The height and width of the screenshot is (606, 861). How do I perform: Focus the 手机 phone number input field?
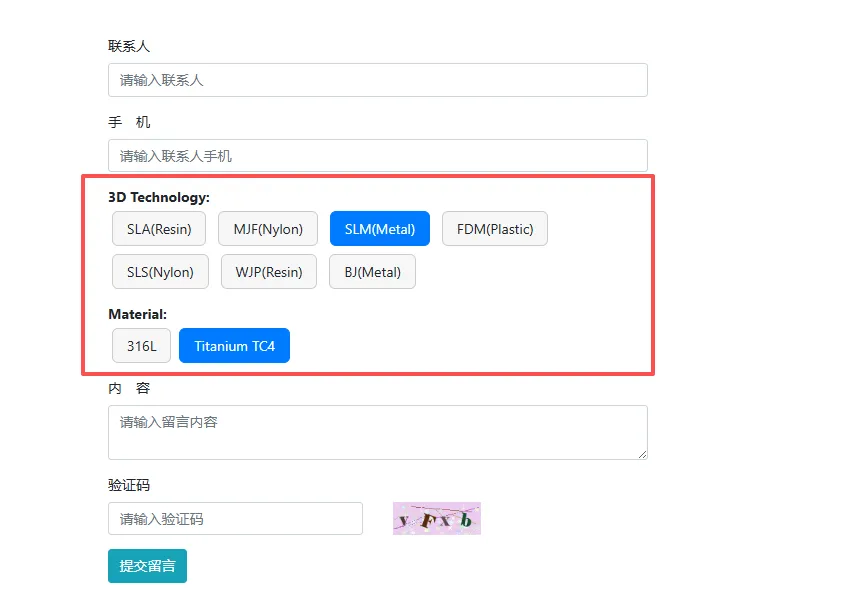pos(377,156)
